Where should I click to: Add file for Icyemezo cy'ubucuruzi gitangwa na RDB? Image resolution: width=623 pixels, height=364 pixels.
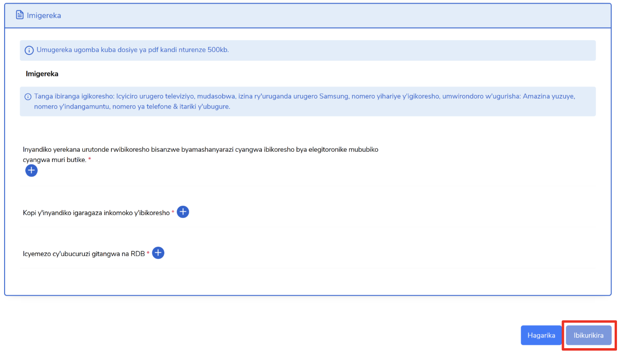click(158, 253)
